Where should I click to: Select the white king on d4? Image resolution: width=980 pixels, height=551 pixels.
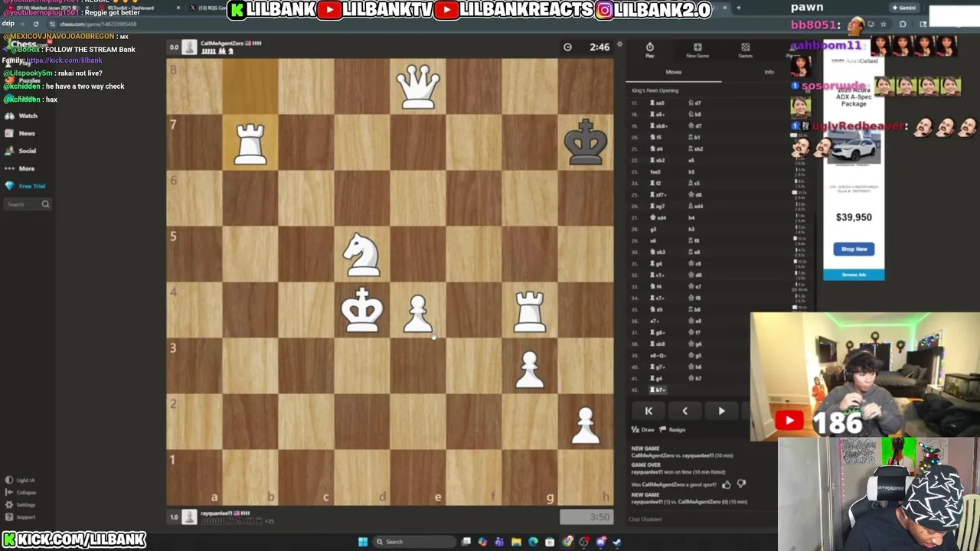[x=362, y=310]
